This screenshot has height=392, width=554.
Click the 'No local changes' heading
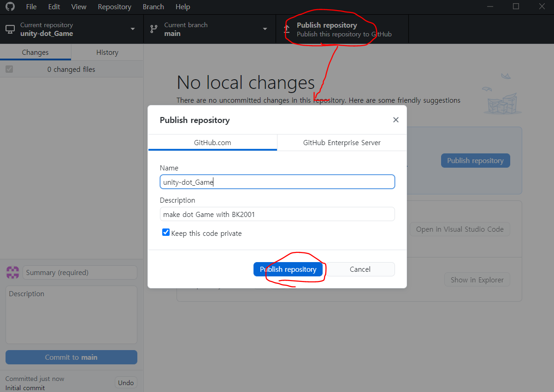click(x=246, y=82)
